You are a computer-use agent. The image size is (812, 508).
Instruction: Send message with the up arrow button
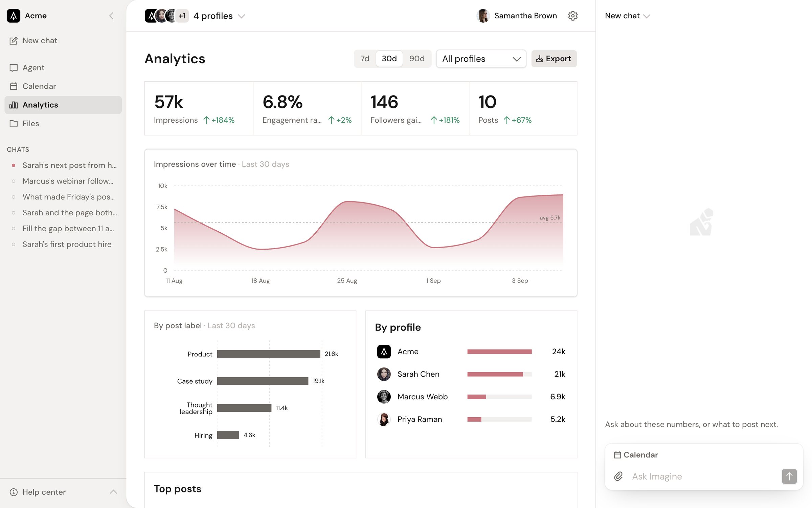point(789,476)
